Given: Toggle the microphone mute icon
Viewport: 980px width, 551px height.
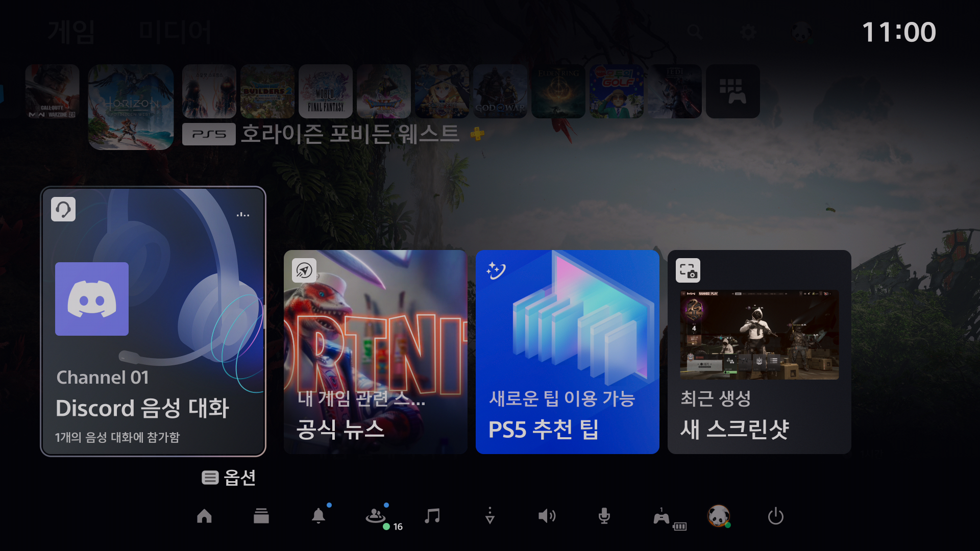Looking at the screenshot, I should [604, 516].
